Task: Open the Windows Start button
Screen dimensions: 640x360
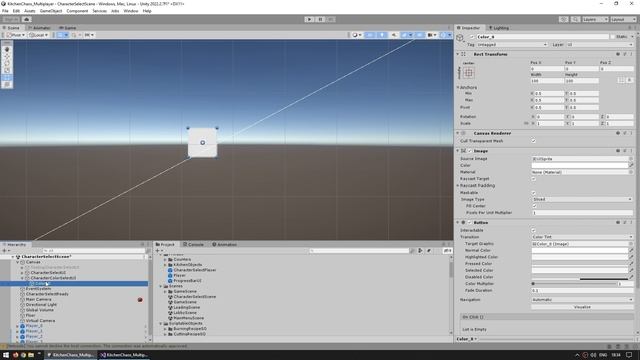Action: pos(6,355)
